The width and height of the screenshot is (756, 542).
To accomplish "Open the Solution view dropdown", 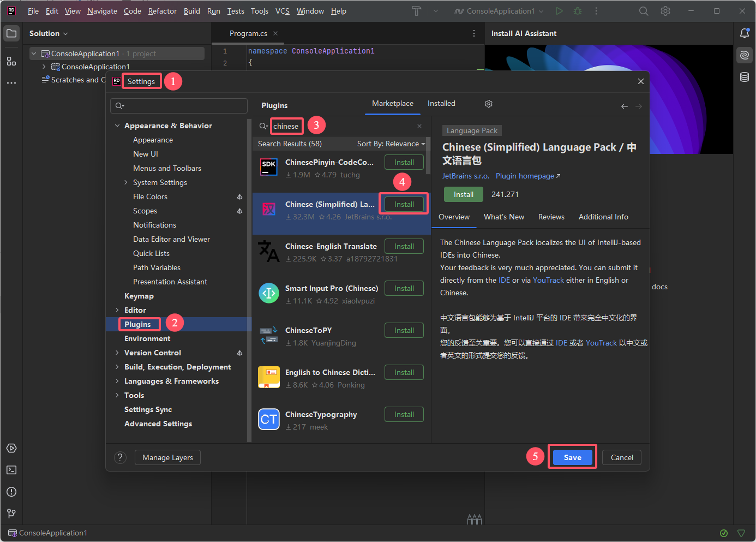I will pyautogui.click(x=49, y=33).
